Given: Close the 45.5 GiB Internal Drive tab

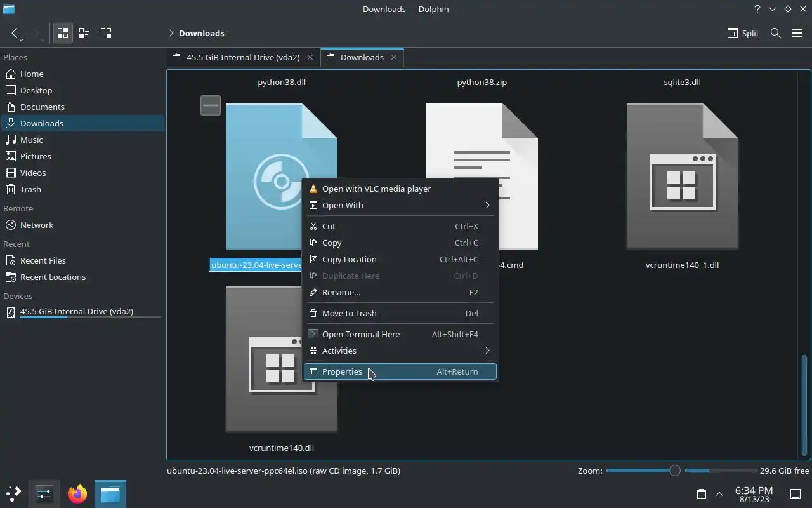Looking at the screenshot, I should tap(310, 57).
